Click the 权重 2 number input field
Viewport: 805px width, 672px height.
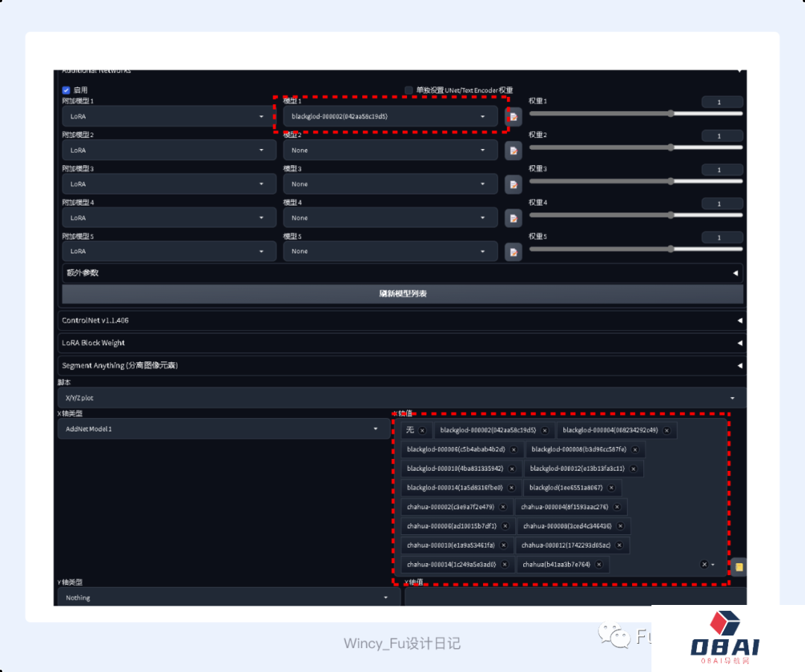[722, 136]
